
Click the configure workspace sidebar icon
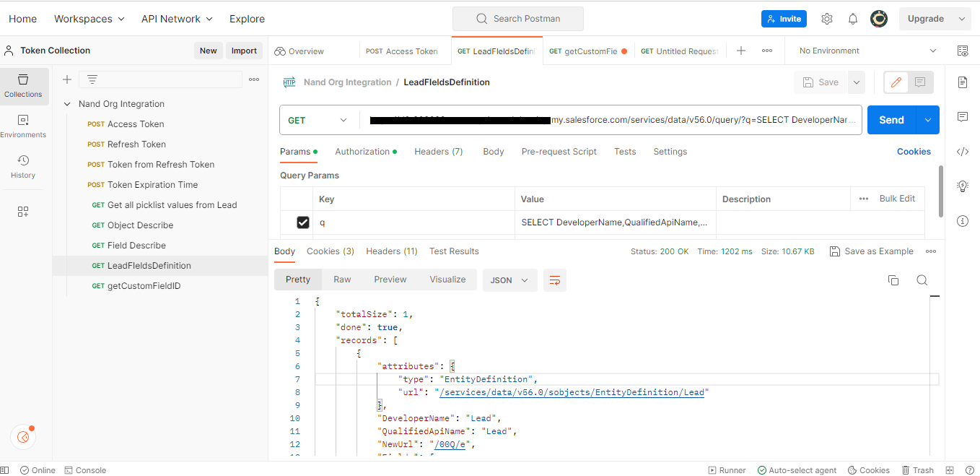point(23,212)
